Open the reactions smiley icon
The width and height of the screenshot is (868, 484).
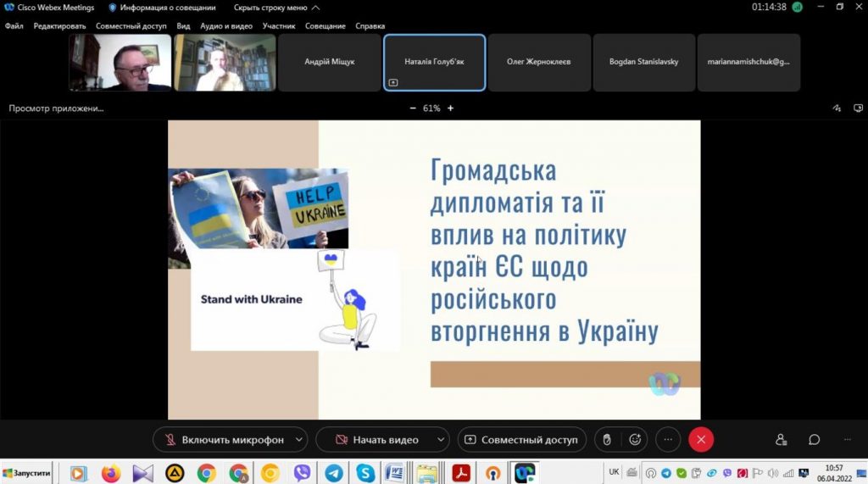click(635, 440)
